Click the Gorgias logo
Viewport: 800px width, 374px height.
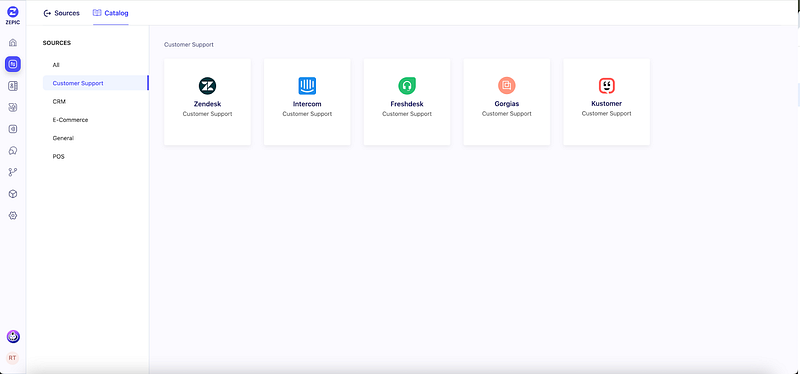[x=507, y=86]
